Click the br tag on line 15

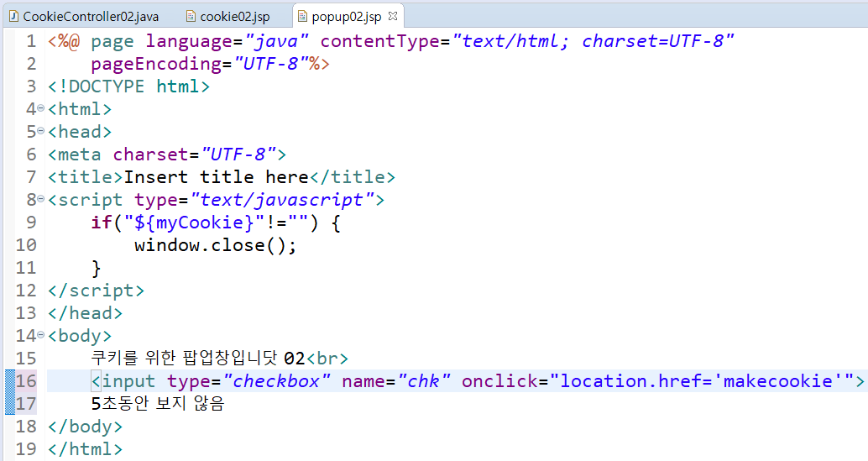tap(327, 358)
